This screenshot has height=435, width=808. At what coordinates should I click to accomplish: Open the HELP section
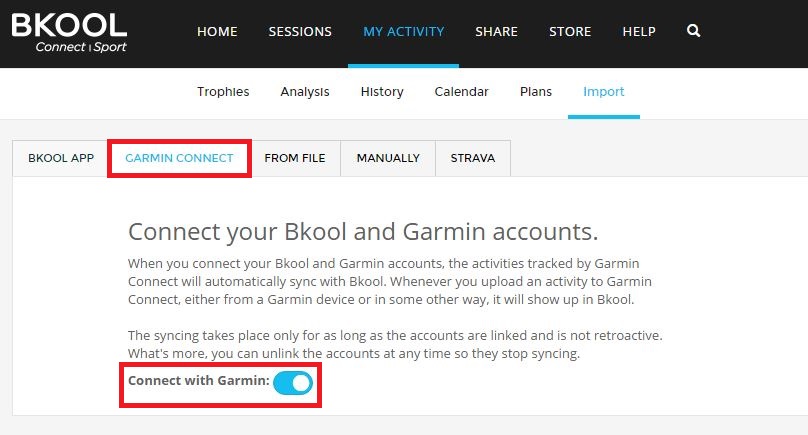(639, 31)
